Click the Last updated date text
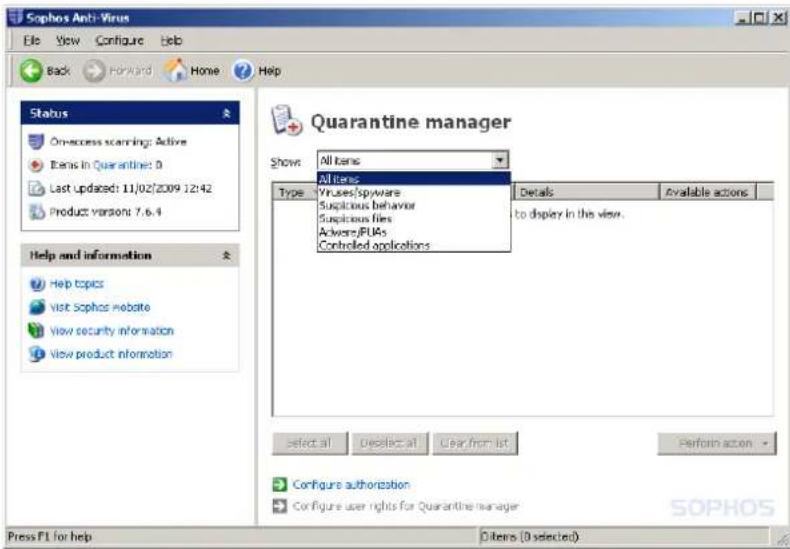This screenshot has width=790, height=549. (x=130, y=188)
